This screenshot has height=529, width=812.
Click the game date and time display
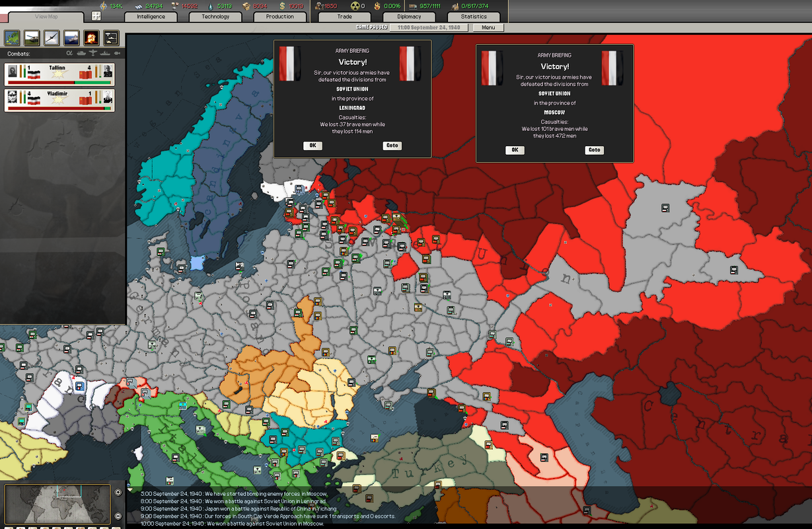tap(429, 28)
